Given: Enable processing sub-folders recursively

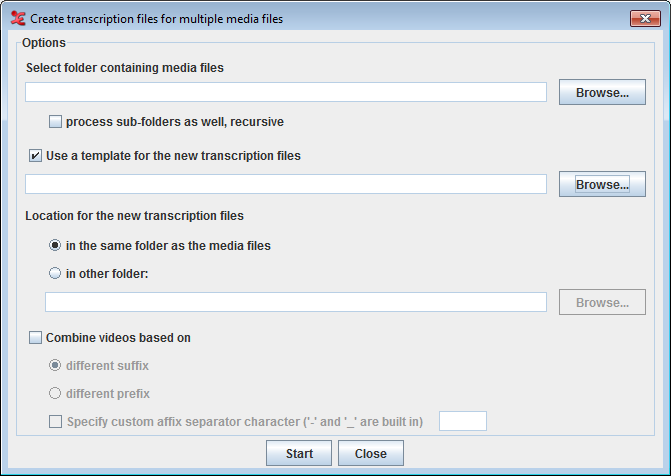Looking at the screenshot, I should point(55,122).
